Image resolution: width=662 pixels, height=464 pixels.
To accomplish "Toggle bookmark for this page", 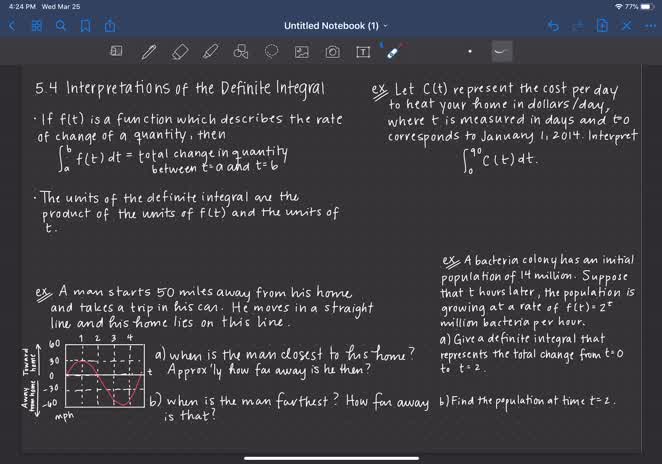I will pyautogui.click(x=86, y=25).
